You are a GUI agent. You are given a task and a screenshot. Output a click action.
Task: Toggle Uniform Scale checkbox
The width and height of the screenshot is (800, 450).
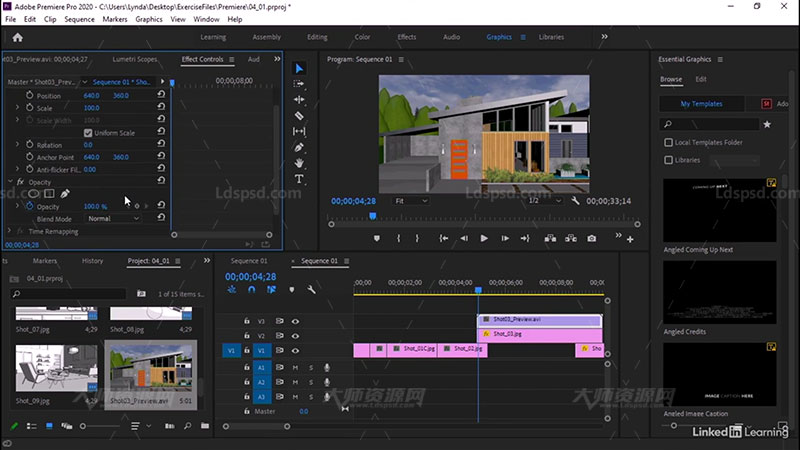[88, 132]
